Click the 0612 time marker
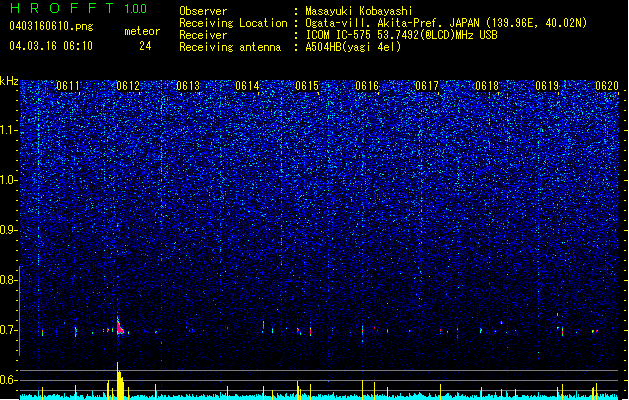The width and height of the screenshot is (629, 400). click(x=128, y=86)
